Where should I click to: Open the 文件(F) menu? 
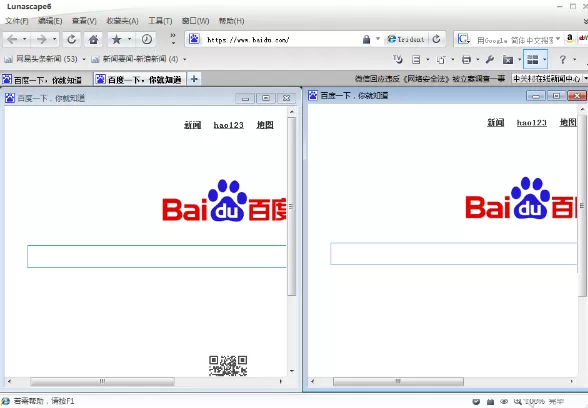[x=16, y=21]
